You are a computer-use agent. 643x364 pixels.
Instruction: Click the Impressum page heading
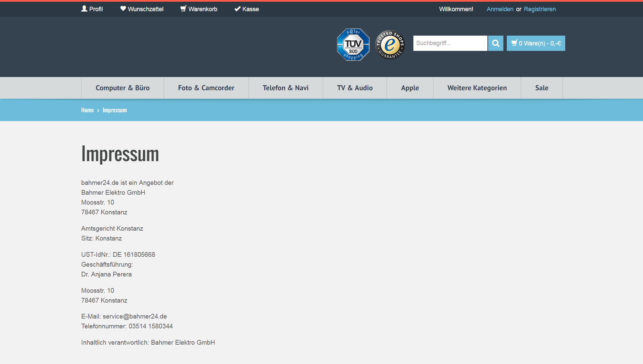(x=120, y=154)
